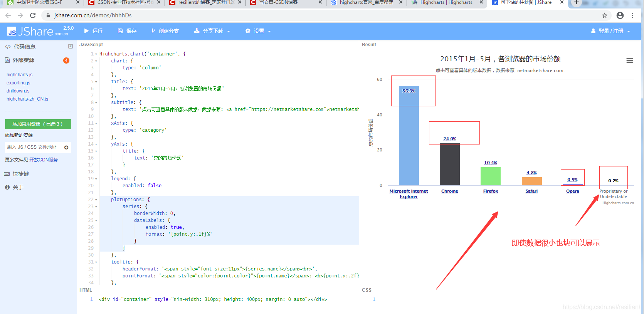
Task: Collapse code fold arrow at line 2
Action: click(96, 61)
